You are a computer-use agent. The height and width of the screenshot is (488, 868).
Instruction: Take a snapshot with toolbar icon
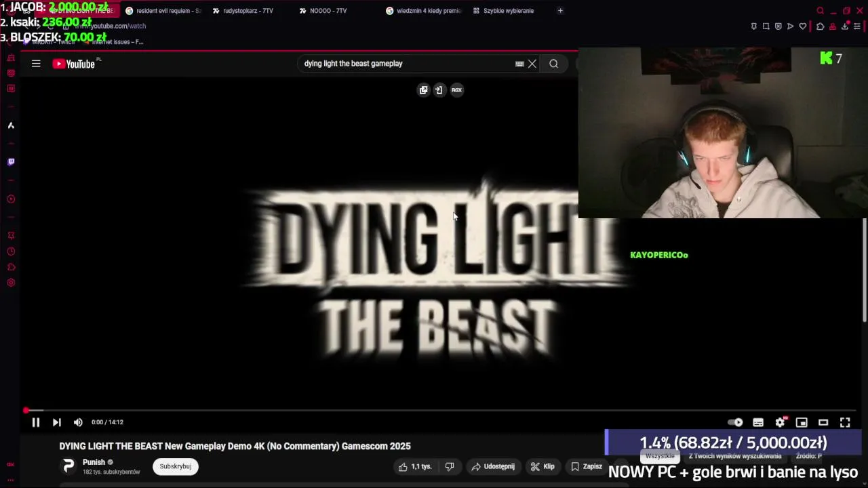pos(766,26)
